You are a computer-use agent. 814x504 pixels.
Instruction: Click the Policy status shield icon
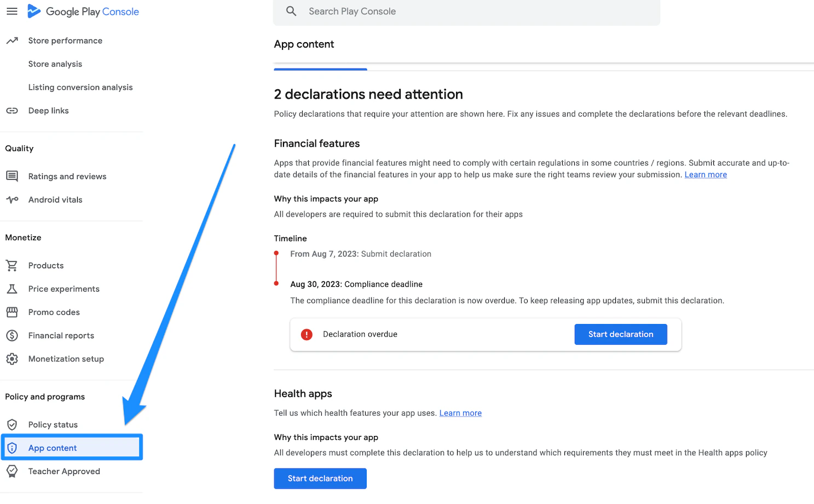point(12,425)
